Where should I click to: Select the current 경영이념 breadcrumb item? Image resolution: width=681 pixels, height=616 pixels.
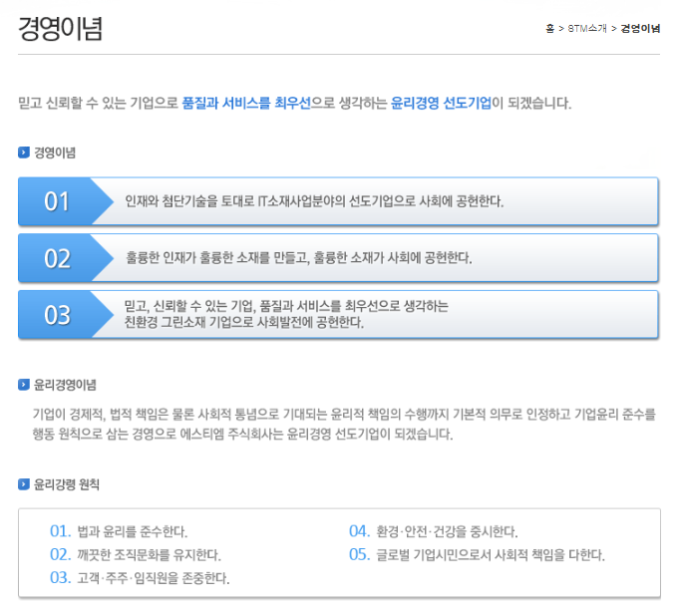pos(640,29)
